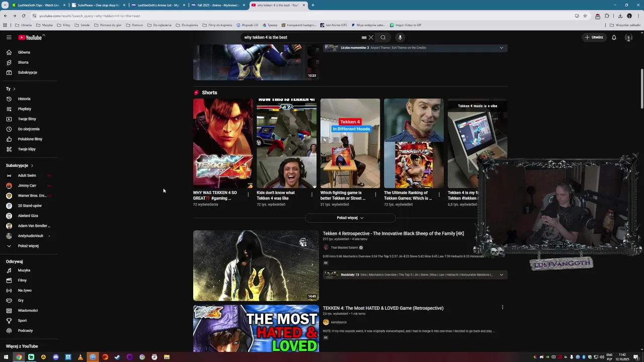Click the browser address bar

point(302,16)
